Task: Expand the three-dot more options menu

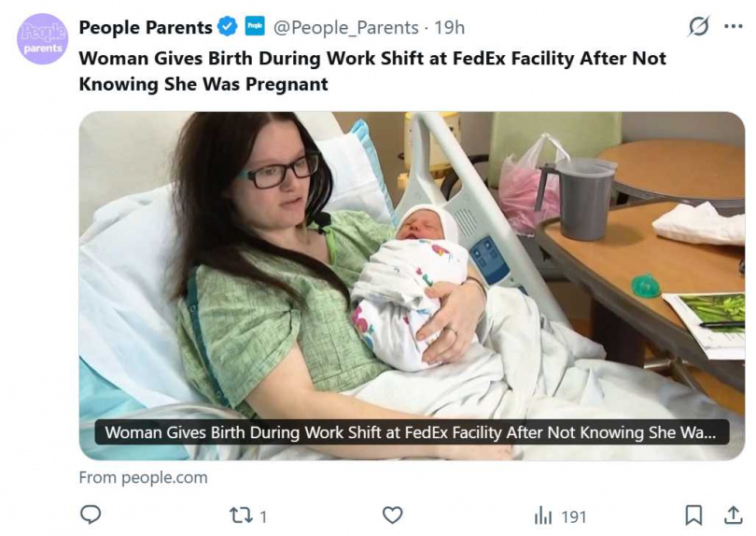Action: pyautogui.click(x=734, y=27)
